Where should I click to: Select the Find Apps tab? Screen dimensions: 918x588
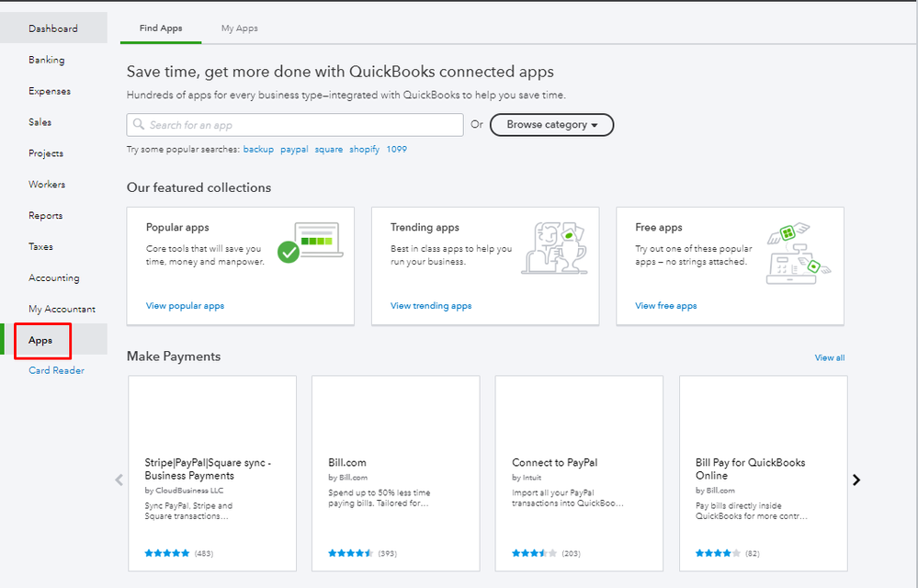coord(161,28)
